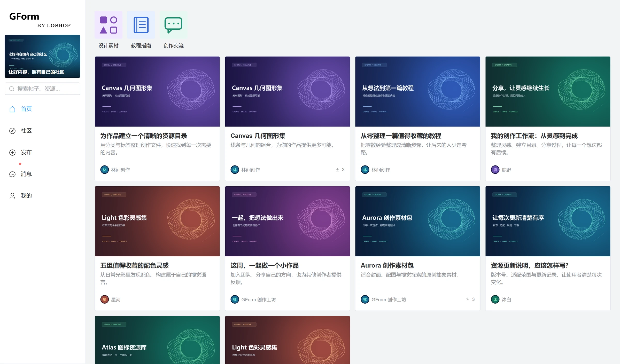Click the 让每次更新清楚有序 cover image
This screenshot has height=364, width=620.
pyautogui.click(x=548, y=221)
